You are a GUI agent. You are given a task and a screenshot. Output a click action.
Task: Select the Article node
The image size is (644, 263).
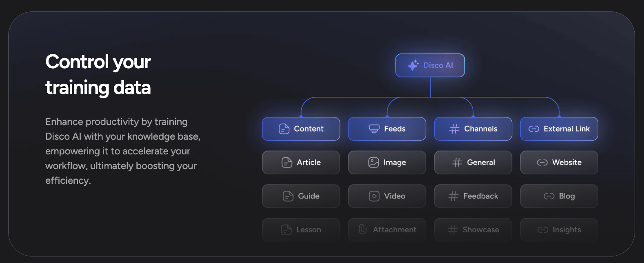pyautogui.click(x=301, y=163)
